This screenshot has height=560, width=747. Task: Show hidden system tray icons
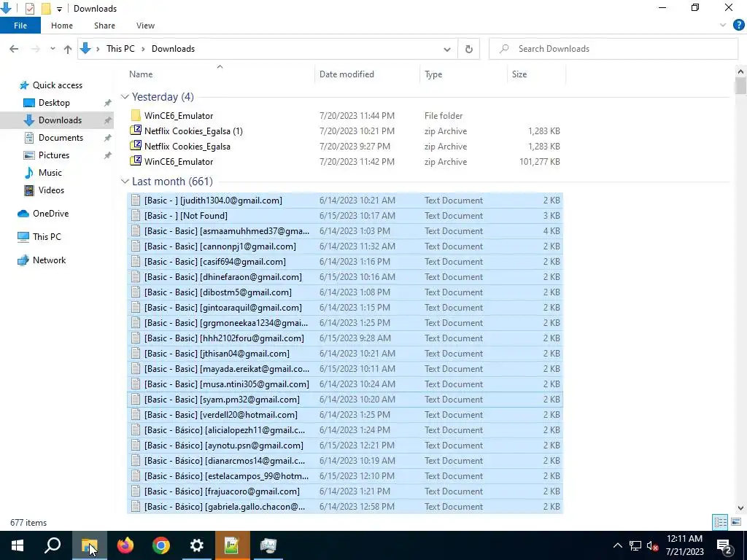tap(617, 545)
